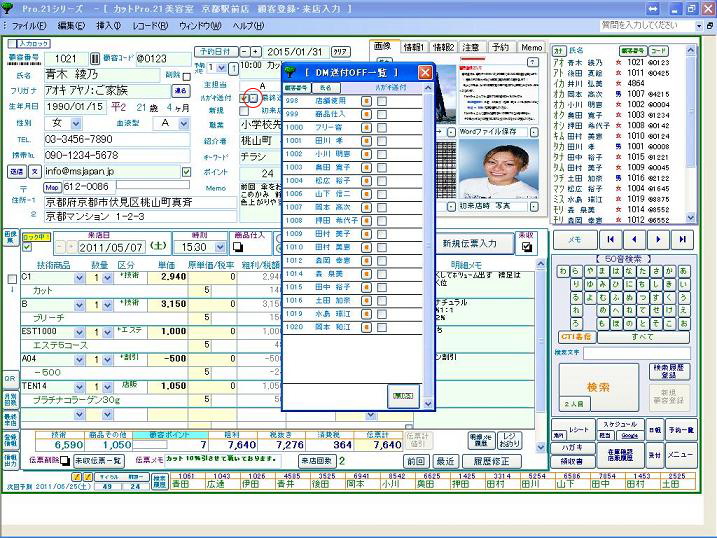Click the 未収伝票一覧 button
The height and width of the screenshot is (538, 717).
click(x=98, y=460)
